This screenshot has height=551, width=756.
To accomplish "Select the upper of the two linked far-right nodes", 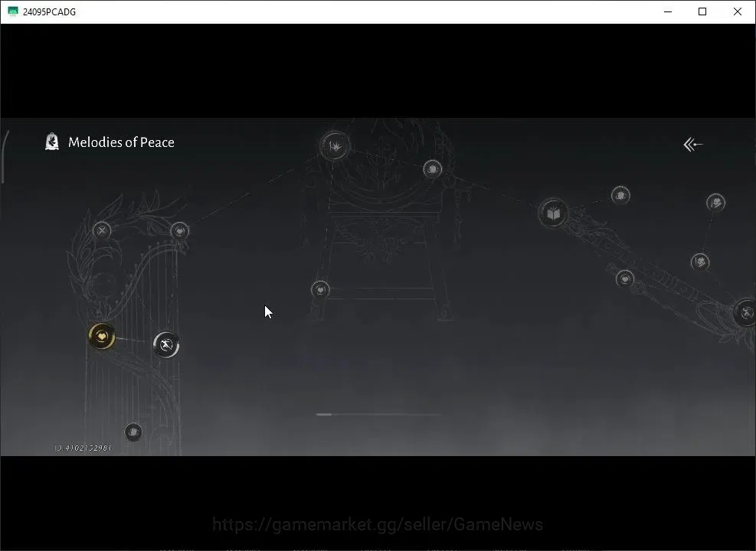I will (x=715, y=202).
